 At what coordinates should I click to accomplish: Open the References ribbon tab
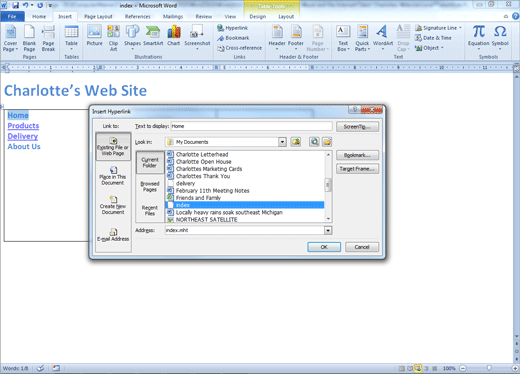click(x=137, y=16)
